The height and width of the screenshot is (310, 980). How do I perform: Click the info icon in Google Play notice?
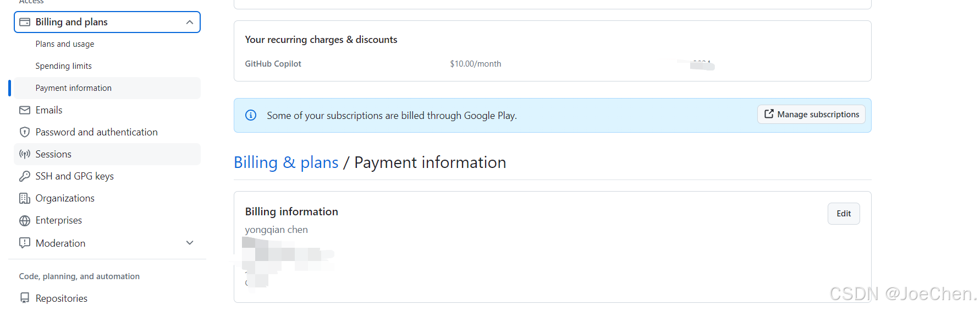tap(251, 115)
